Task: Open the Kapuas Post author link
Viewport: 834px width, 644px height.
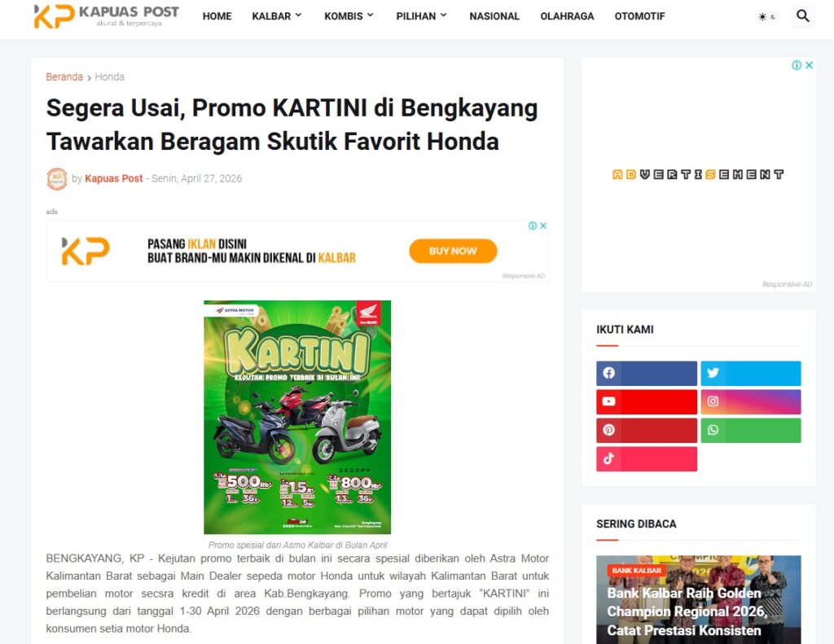Action: tap(114, 178)
